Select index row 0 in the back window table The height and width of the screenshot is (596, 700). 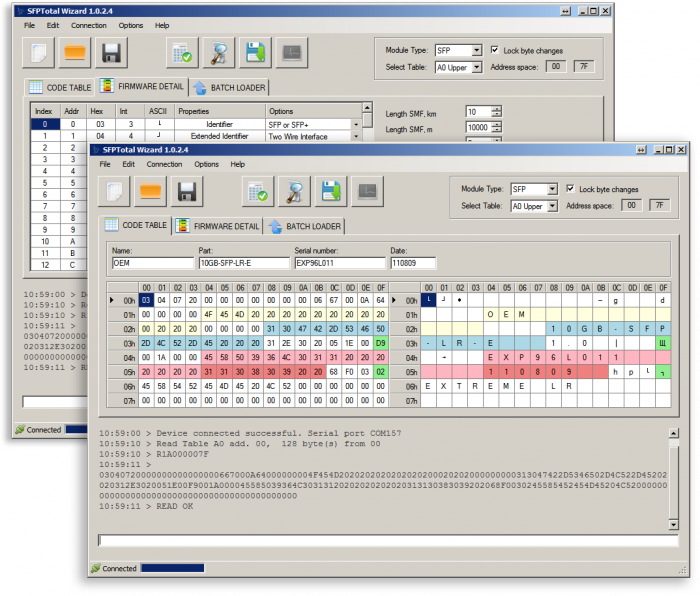point(45,124)
